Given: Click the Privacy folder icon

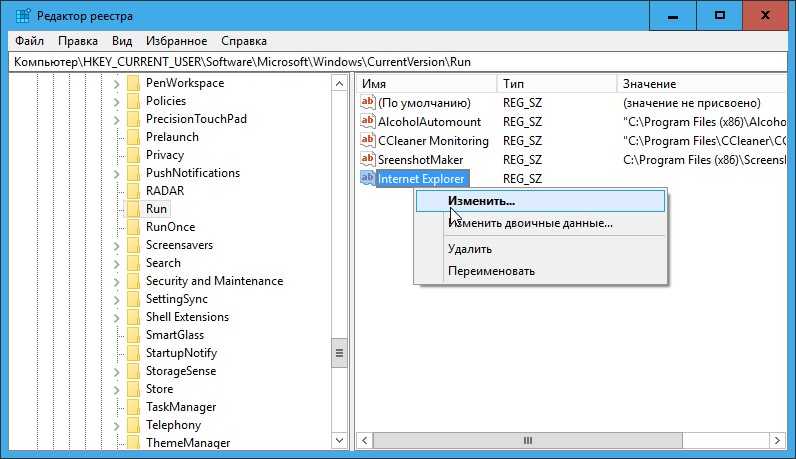Looking at the screenshot, I should tap(133, 155).
